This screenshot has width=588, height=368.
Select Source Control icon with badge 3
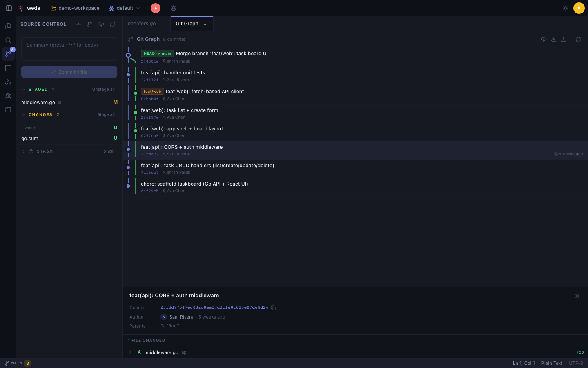pyautogui.click(x=8, y=54)
